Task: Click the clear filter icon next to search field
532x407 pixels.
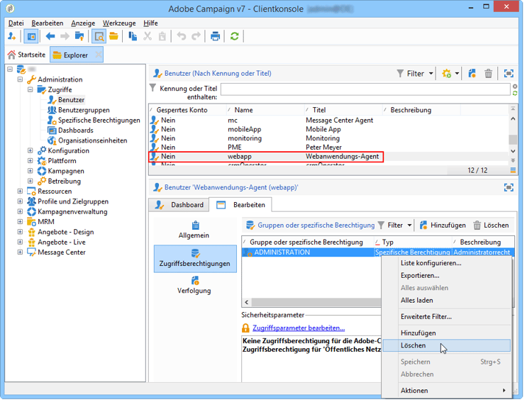Action: click(515, 87)
